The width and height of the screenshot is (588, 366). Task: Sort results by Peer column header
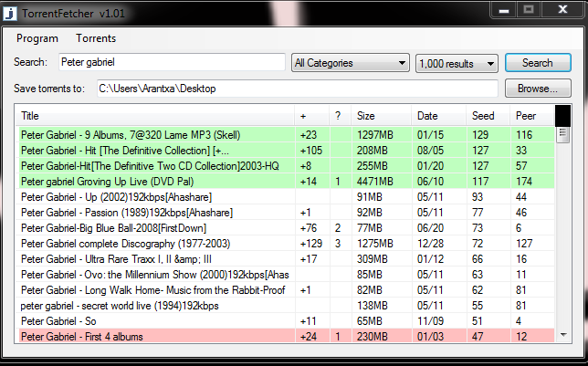[x=526, y=116]
